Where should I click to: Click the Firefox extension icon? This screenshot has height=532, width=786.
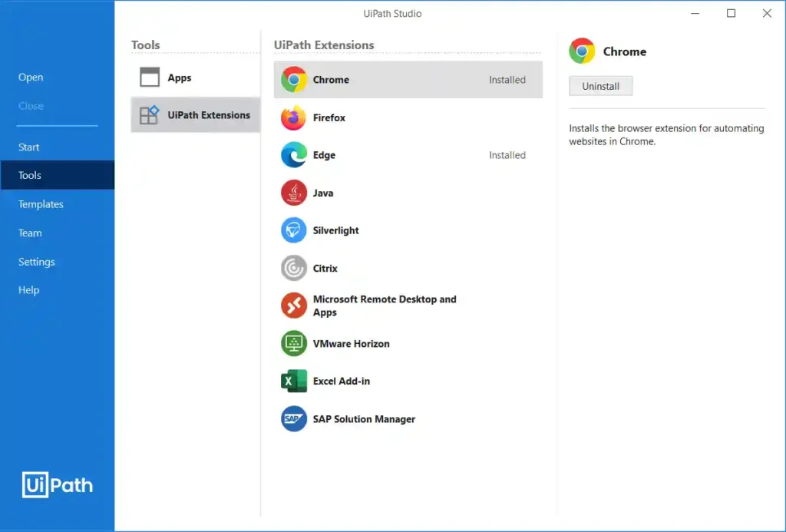pos(294,117)
